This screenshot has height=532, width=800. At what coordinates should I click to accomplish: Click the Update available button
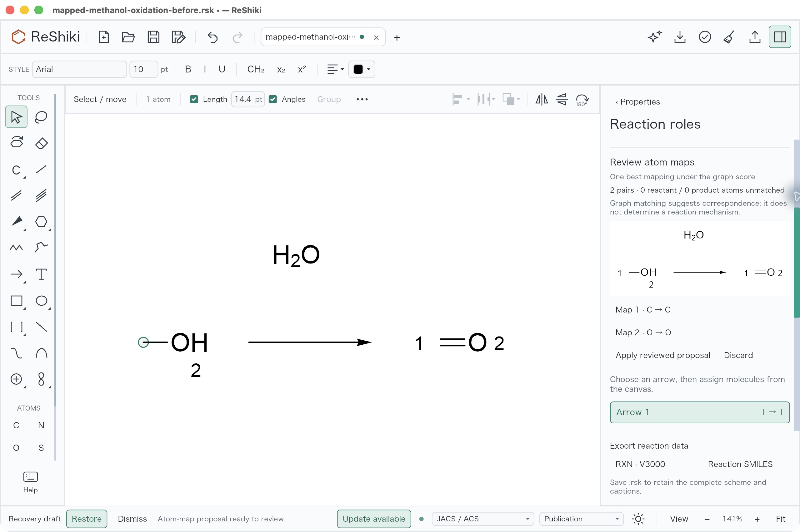tap(374, 519)
